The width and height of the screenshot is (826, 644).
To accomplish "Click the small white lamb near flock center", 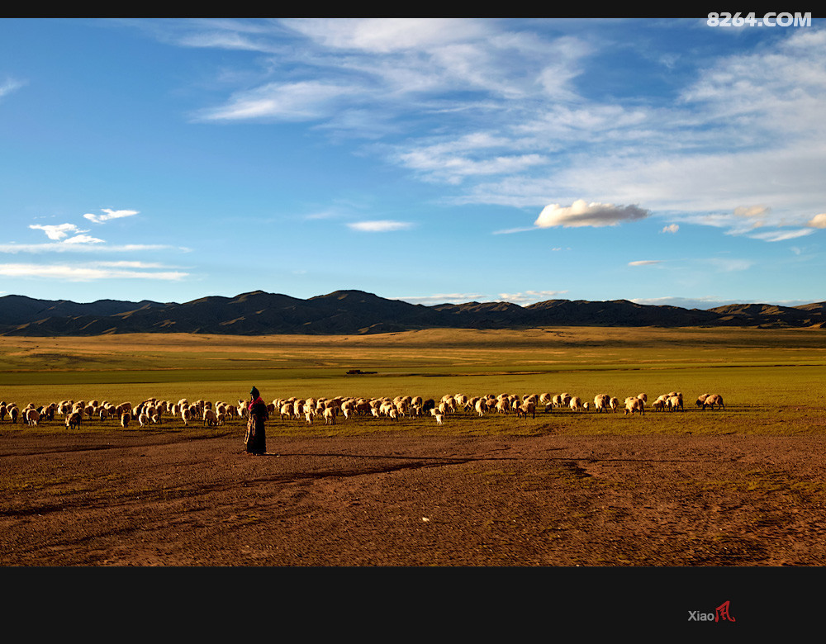I will (x=438, y=418).
